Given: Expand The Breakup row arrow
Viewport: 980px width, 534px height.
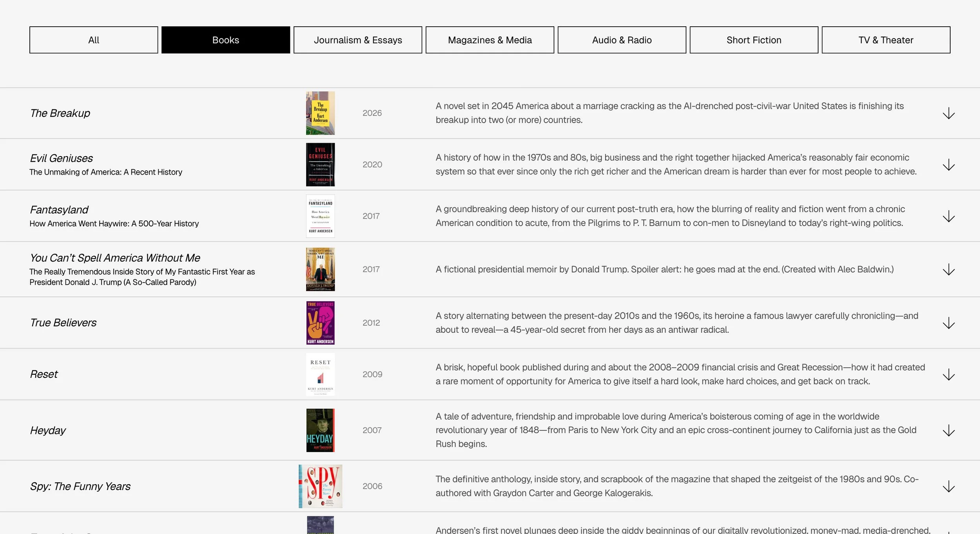Looking at the screenshot, I should [949, 113].
